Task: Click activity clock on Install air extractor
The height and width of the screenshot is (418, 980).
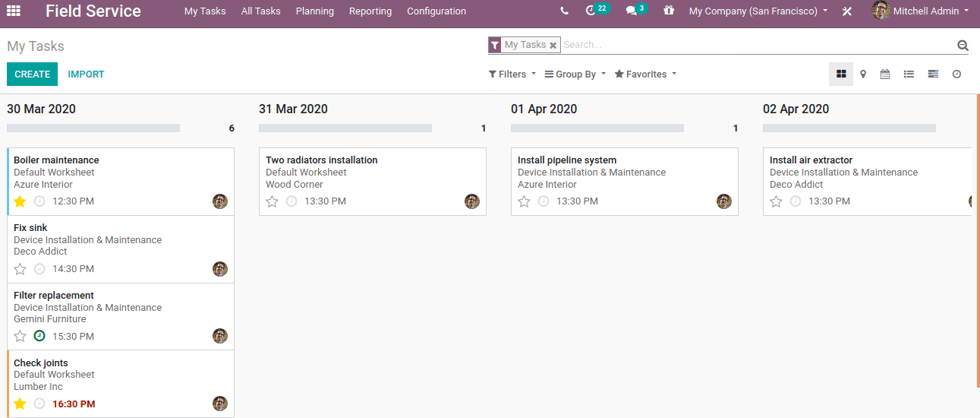Action: [796, 201]
